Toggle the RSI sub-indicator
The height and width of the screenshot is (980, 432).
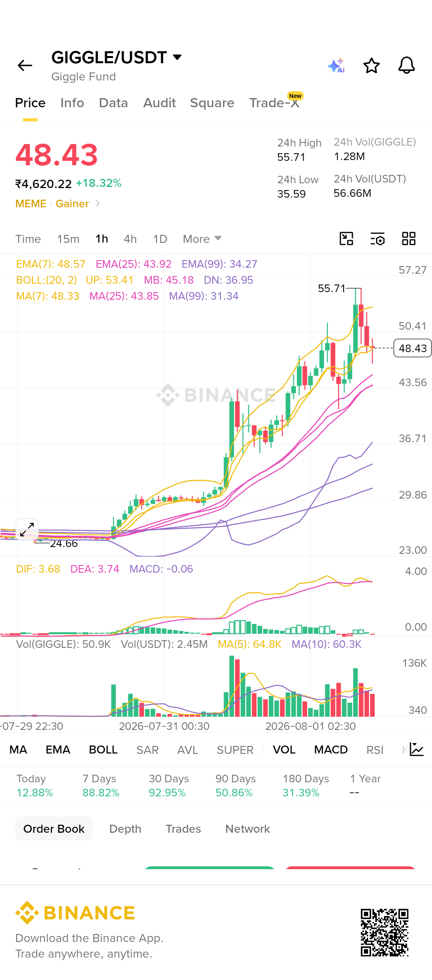[x=375, y=750]
